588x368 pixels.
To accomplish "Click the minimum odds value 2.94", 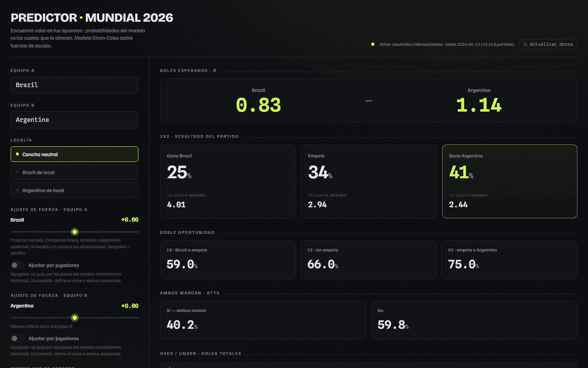I will 317,204.
